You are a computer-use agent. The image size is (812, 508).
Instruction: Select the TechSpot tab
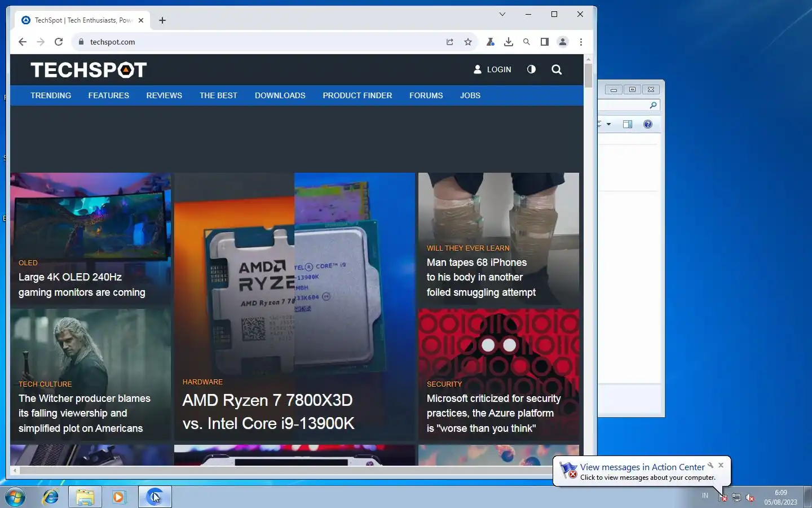[82, 20]
